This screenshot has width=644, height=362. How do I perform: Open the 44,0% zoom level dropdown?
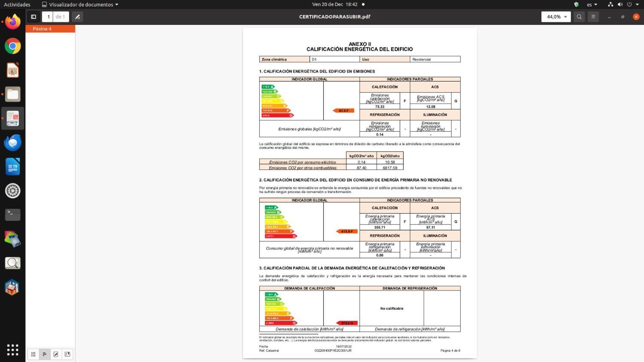pos(556,17)
